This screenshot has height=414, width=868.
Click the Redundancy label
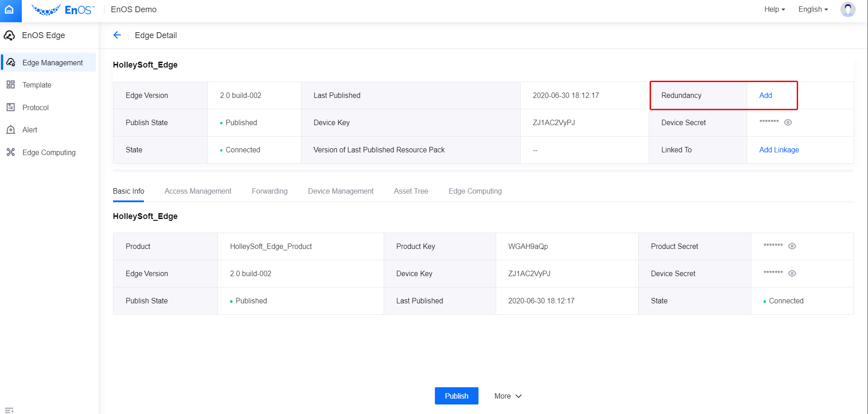pos(681,95)
